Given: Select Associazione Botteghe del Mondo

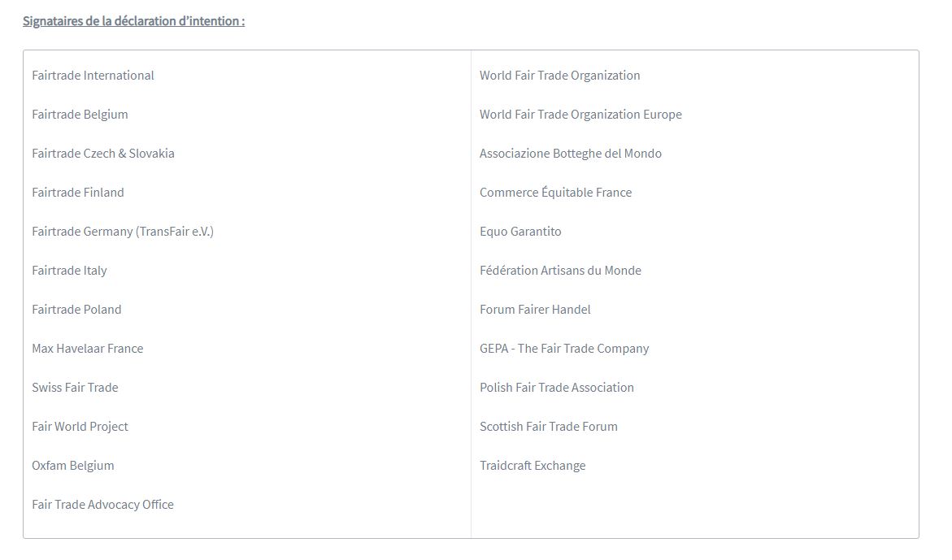Looking at the screenshot, I should pyautogui.click(x=571, y=154).
